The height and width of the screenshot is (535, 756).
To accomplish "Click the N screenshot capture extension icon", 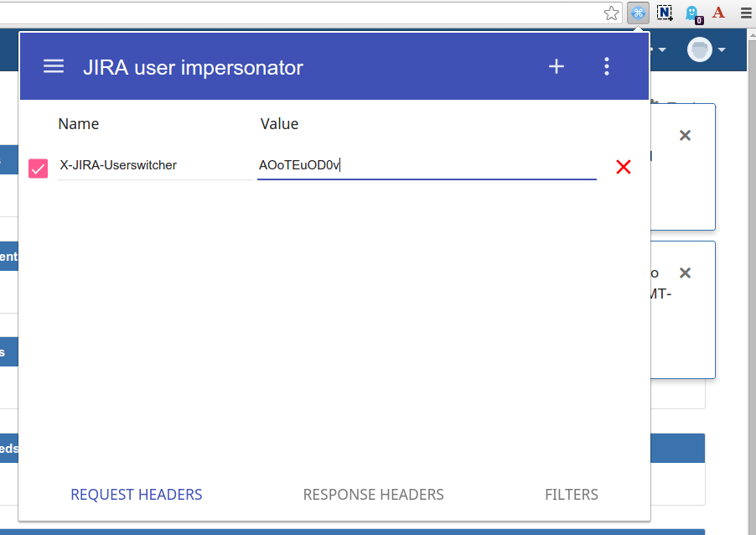I will (665, 13).
